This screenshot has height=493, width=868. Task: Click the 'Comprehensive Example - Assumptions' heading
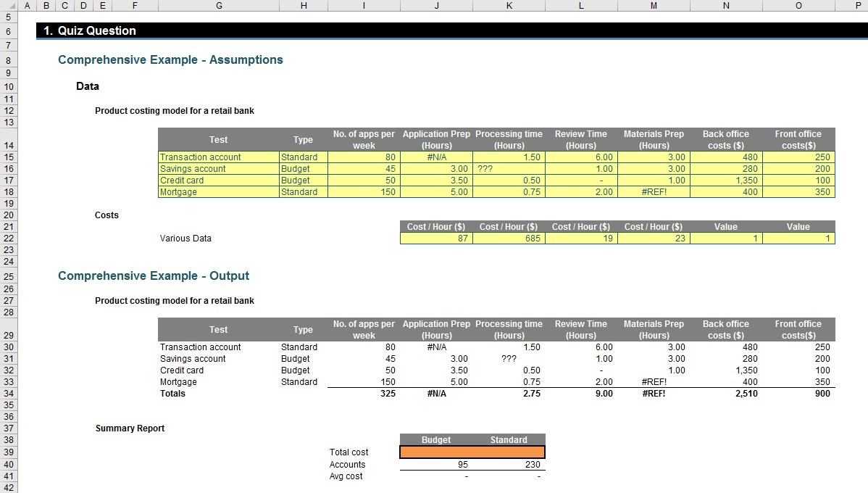(170, 59)
